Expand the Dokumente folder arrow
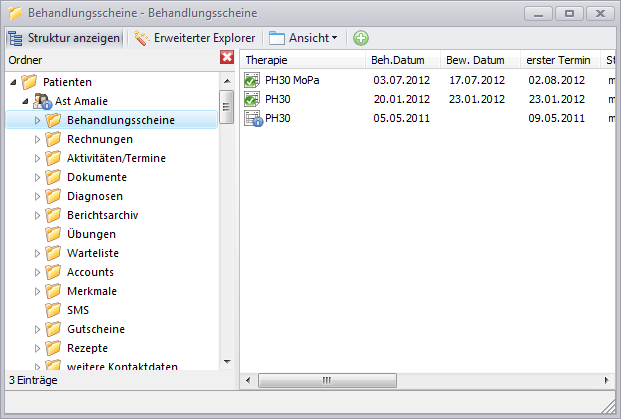The height and width of the screenshot is (419, 621). click(x=37, y=177)
